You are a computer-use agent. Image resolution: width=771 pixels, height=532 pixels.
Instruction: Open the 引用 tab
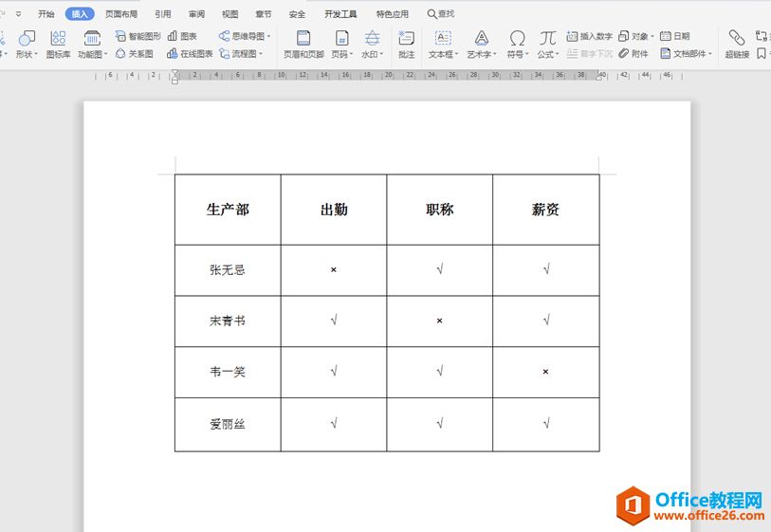163,14
